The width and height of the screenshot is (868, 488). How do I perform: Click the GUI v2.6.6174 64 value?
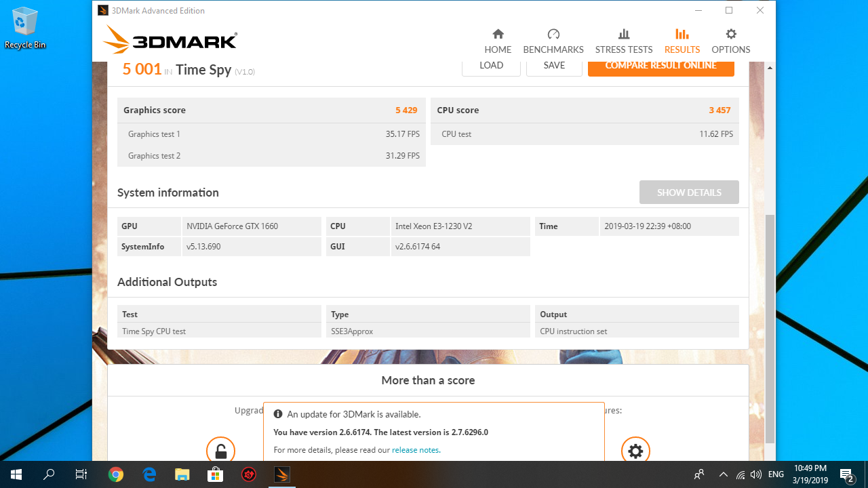point(460,247)
